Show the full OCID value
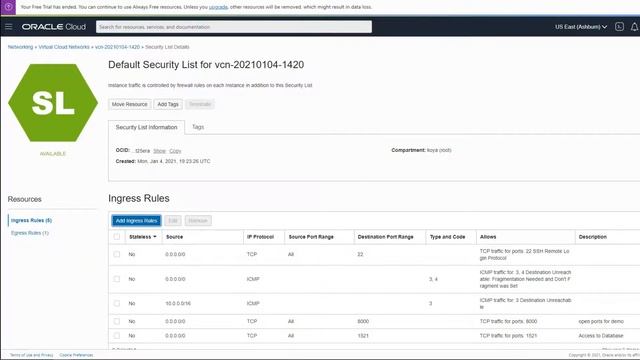640x360 pixels. pos(159,151)
